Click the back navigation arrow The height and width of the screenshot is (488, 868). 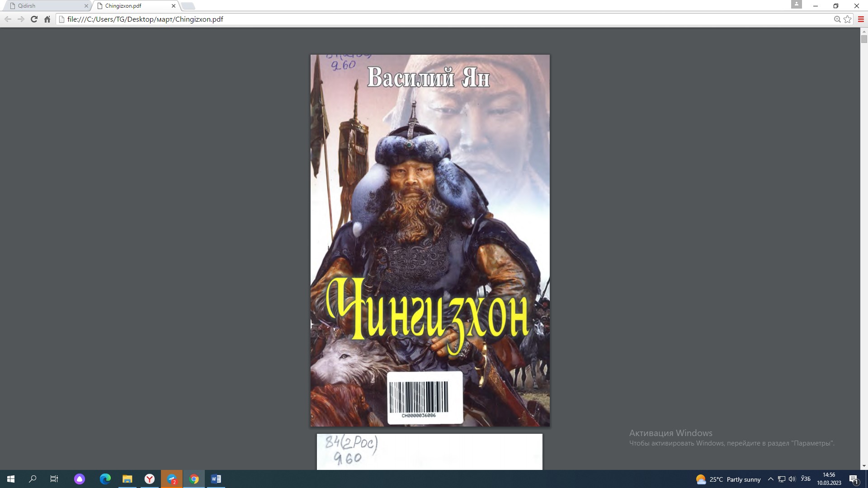[x=8, y=19]
